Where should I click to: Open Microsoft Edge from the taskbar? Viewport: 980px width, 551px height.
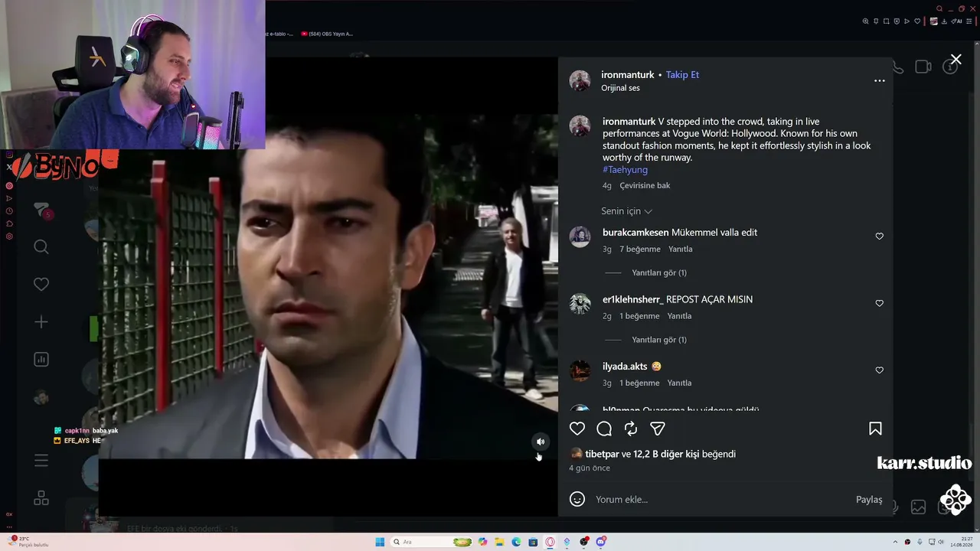click(516, 542)
